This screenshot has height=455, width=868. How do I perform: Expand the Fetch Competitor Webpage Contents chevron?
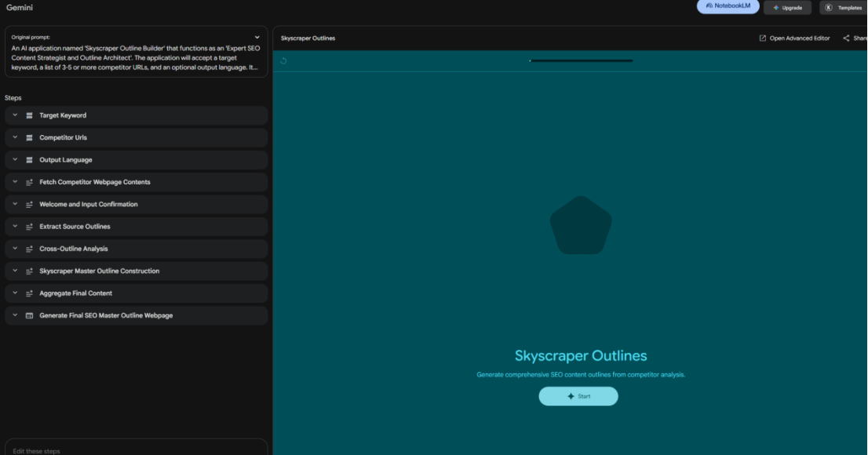pyautogui.click(x=15, y=181)
